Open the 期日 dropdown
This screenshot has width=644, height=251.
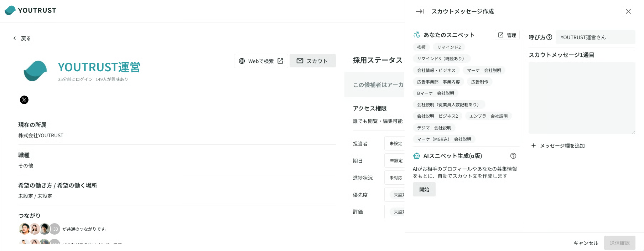[x=394, y=160]
